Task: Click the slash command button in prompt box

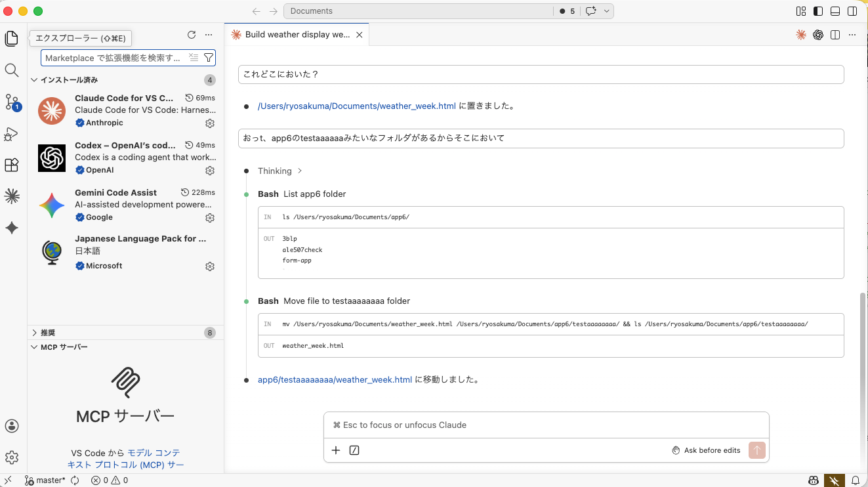Action: pos(354,450)
